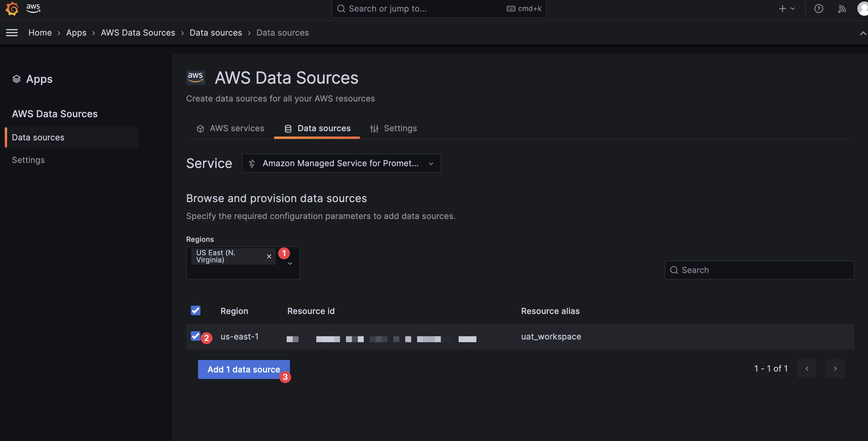Click Apps title in sidebar
The image size is (868, 441).
click(x=39, y=79)
